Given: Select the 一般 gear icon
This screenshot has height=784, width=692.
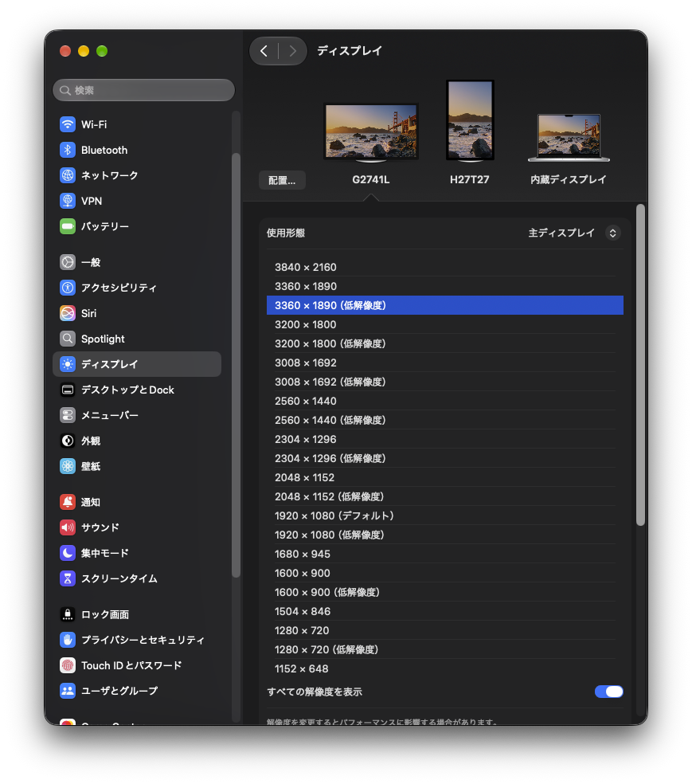Looking at the screenshot, I should [68, 262].
